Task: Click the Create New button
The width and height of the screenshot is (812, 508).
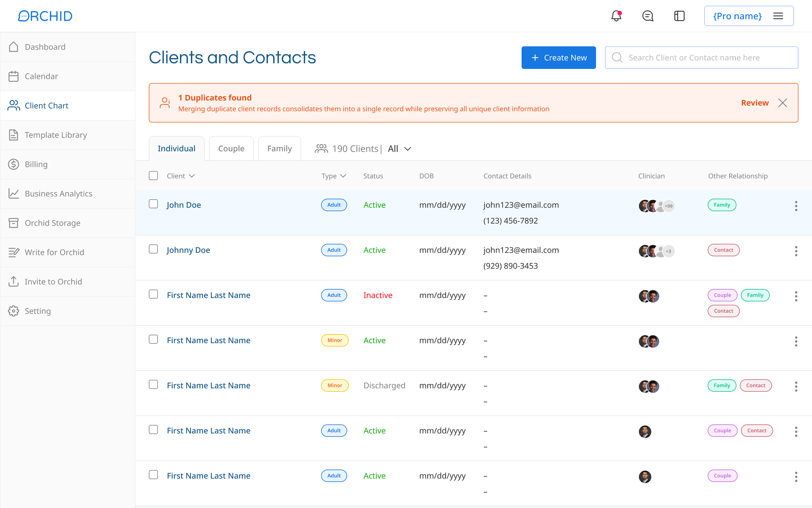Action: coord(558,58)
